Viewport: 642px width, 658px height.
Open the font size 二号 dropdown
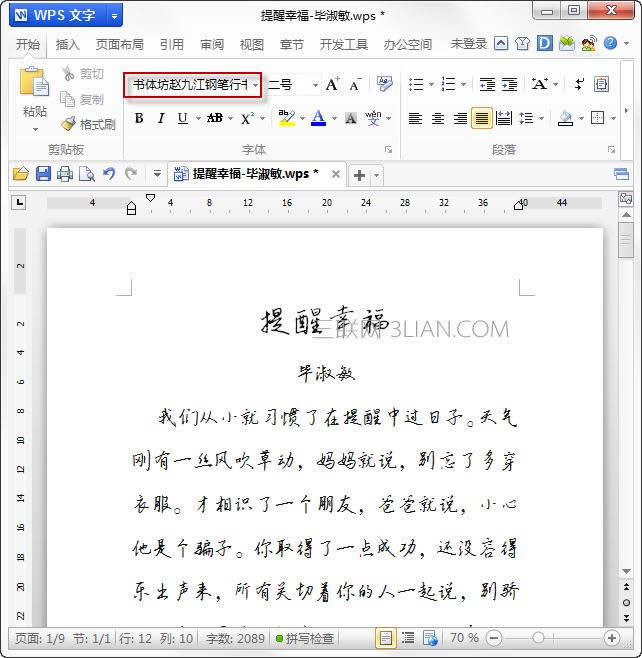(315, 85)
